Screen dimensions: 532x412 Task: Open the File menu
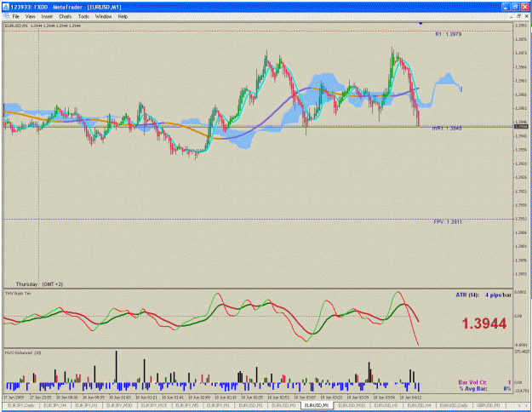(x=16, y=16)
